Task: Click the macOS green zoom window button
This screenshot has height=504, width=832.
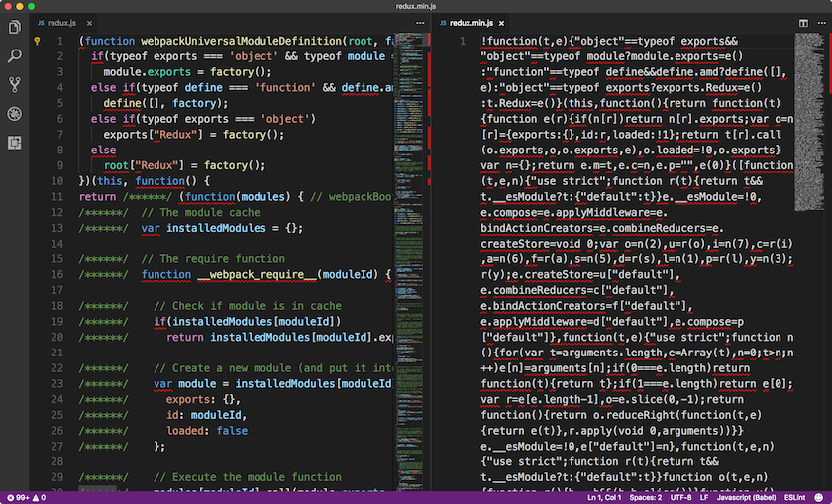Action: pyautogui.click(x=32, y=6)
